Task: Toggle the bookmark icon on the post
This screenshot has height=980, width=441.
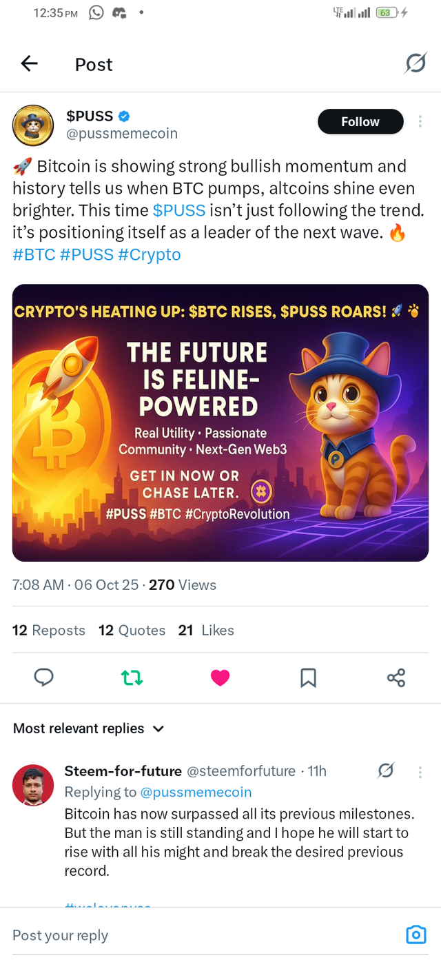Action: click(x=308, y=678)
